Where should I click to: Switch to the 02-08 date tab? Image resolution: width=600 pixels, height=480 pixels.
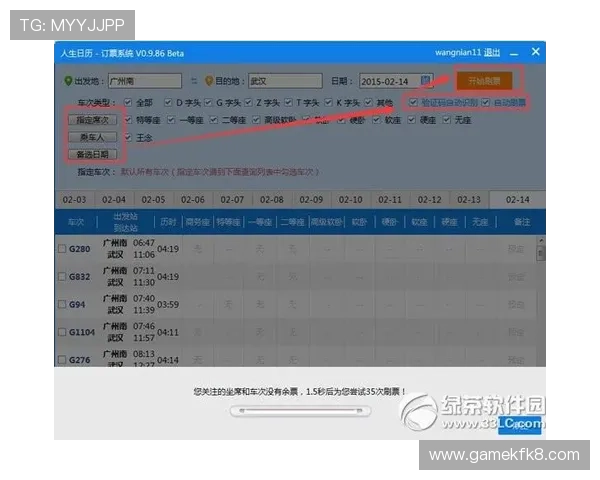272,199
